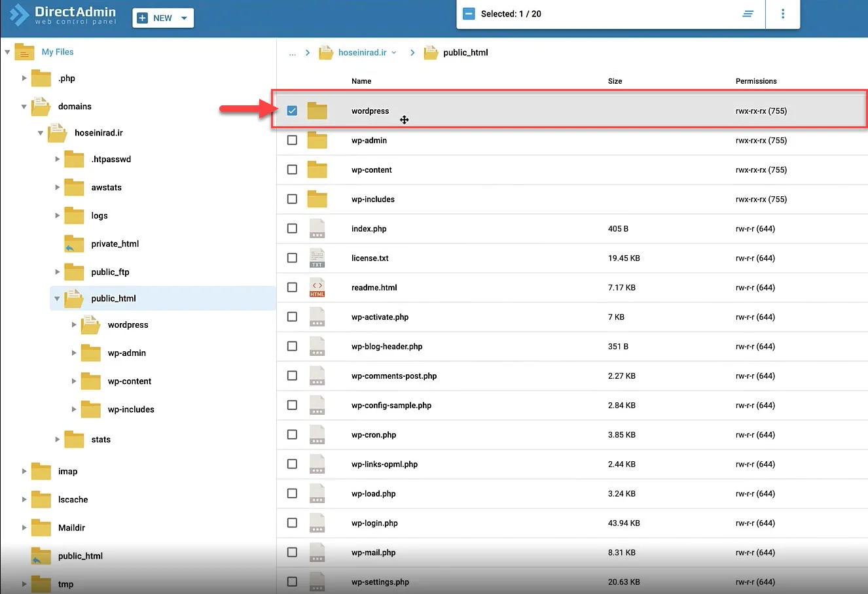Select the stats folder in the tree
868x594 pixels.
(x=101, y=440)
